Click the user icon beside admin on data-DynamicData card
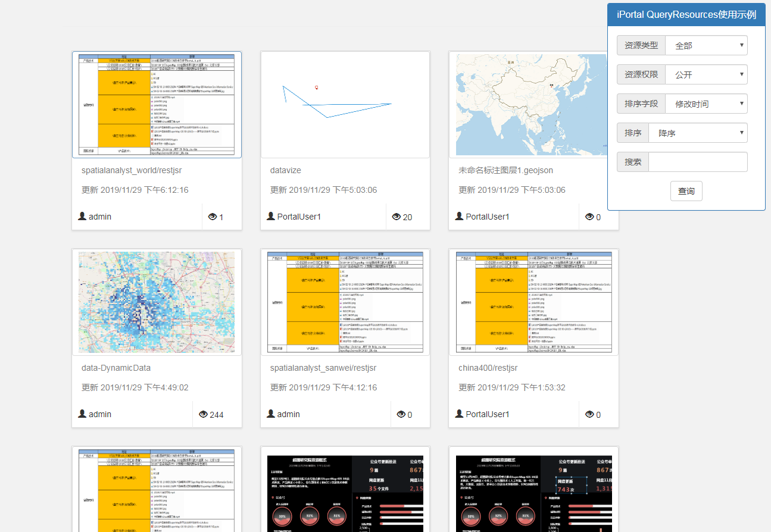 [x=82, y=414]
